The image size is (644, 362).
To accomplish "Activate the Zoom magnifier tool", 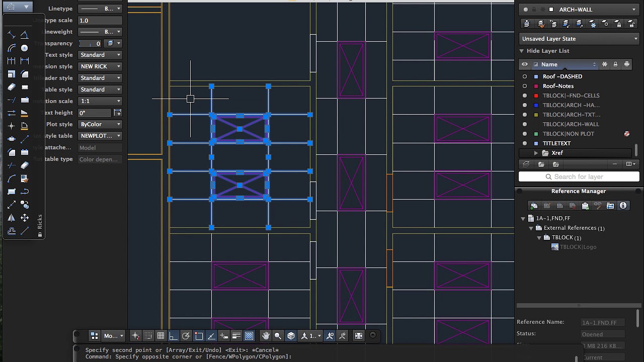I will pyautogui.click(x=278, y=336).
